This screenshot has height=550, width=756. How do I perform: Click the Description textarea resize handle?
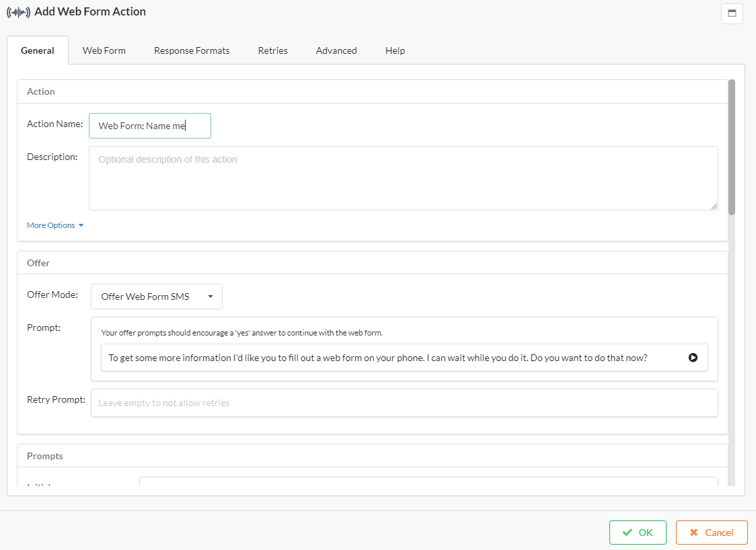coord(714,206)
